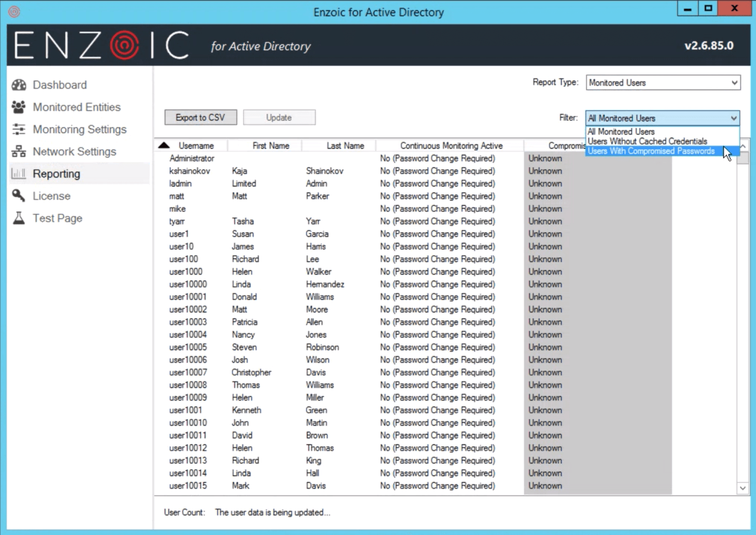Screen dimensions: 756x535
Task: Click the sort arrow beside Username header
Action: [164, 145]
